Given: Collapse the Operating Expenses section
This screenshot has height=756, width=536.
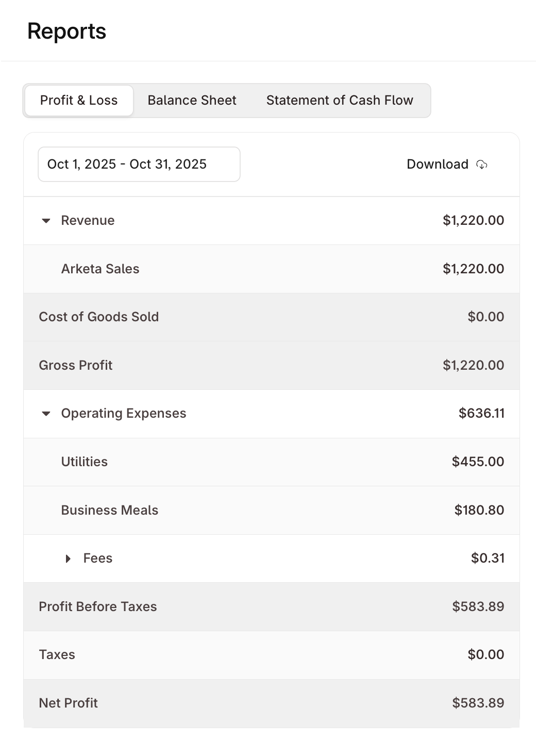Looking at the screenshot, I should pyautogui.click(x=46, y=414).
